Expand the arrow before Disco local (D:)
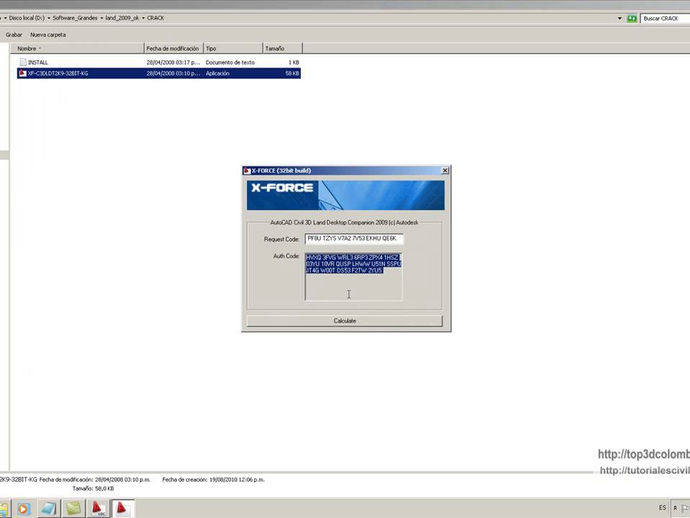 tap(5, 18)
